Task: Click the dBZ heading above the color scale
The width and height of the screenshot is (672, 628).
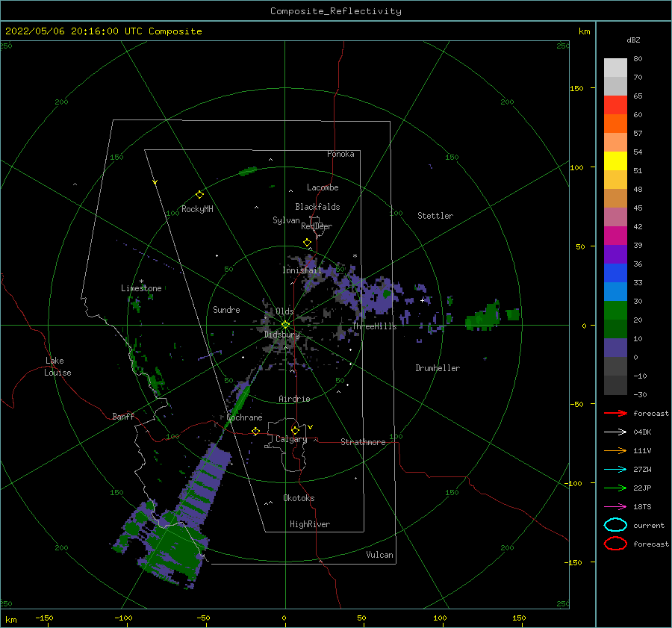Action: (633, 40)
